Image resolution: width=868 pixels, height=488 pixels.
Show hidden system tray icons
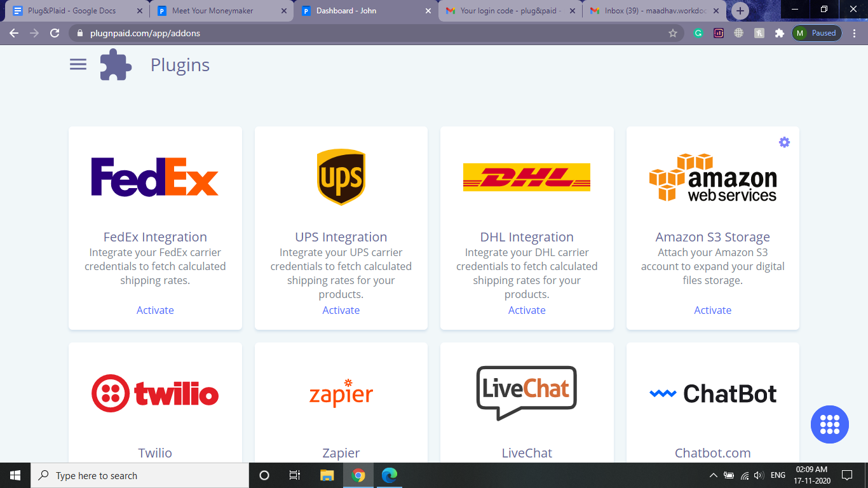pyautogui.click(x=713, y=475)
